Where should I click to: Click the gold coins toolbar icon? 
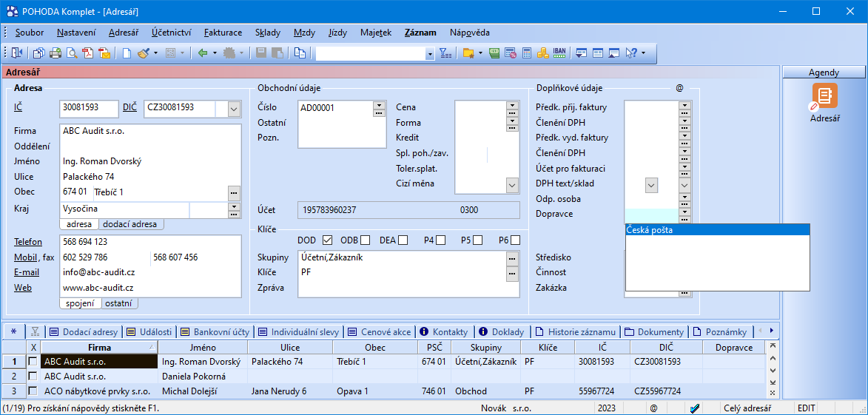(x=543, y=53)
